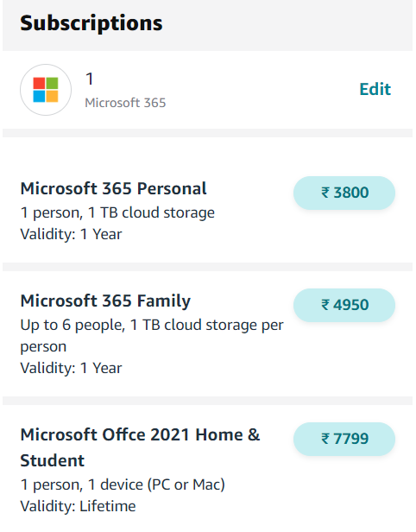Click 'Up to 6 people' plan description
The height and width of the screenshot is (532, 416).
tap(152, 336)
